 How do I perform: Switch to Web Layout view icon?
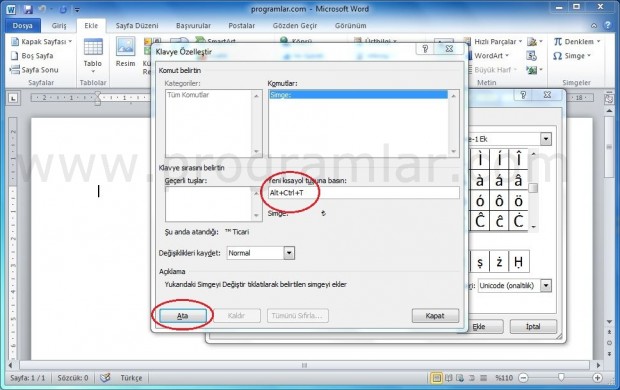(460, 378)
